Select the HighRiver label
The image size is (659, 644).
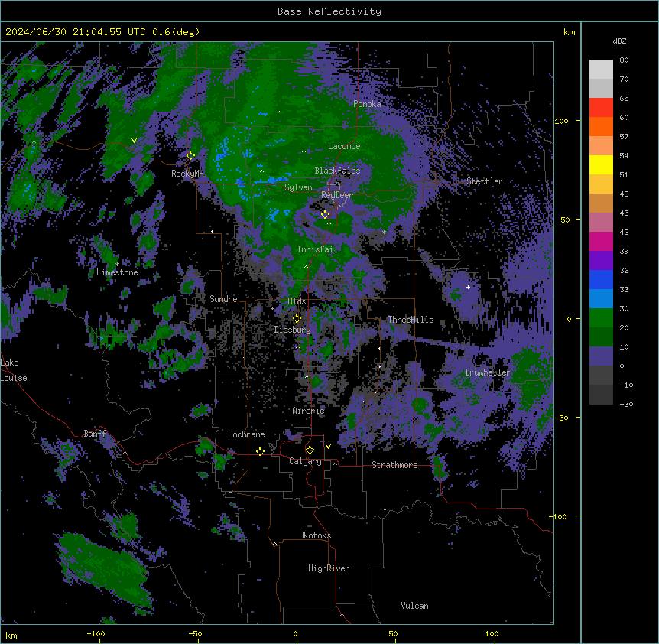coord(329,568)
